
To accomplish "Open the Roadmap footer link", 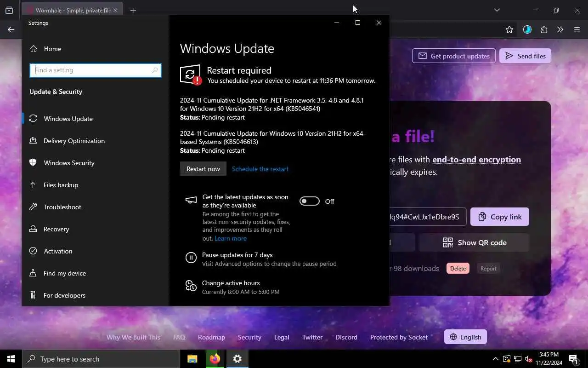I will (x=211, y=337).
